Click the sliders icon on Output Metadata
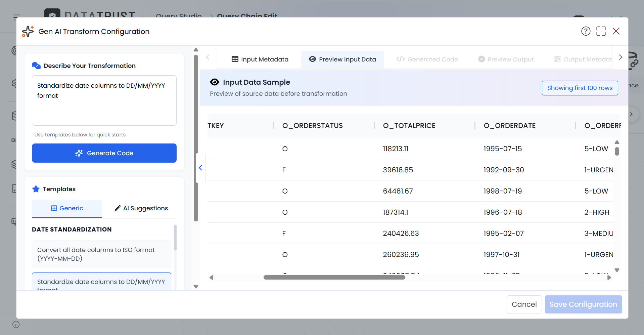The image size is (644, 335). click(x=557, y=59)
